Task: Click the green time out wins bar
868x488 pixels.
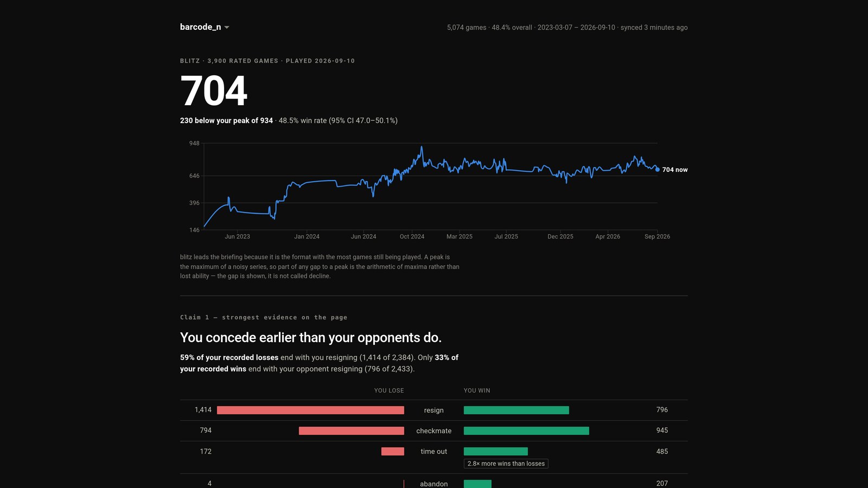Action: tap(496, 452)
